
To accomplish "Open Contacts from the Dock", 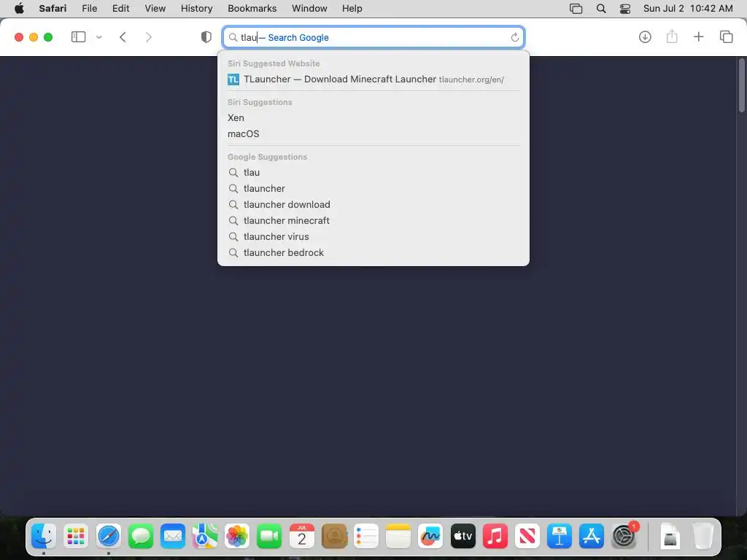I will tap(334, 536).
